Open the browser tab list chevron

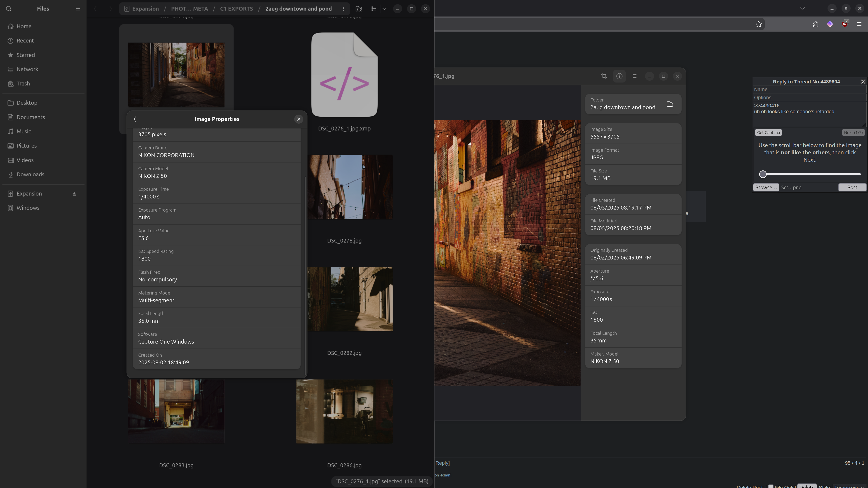(803, 8)
